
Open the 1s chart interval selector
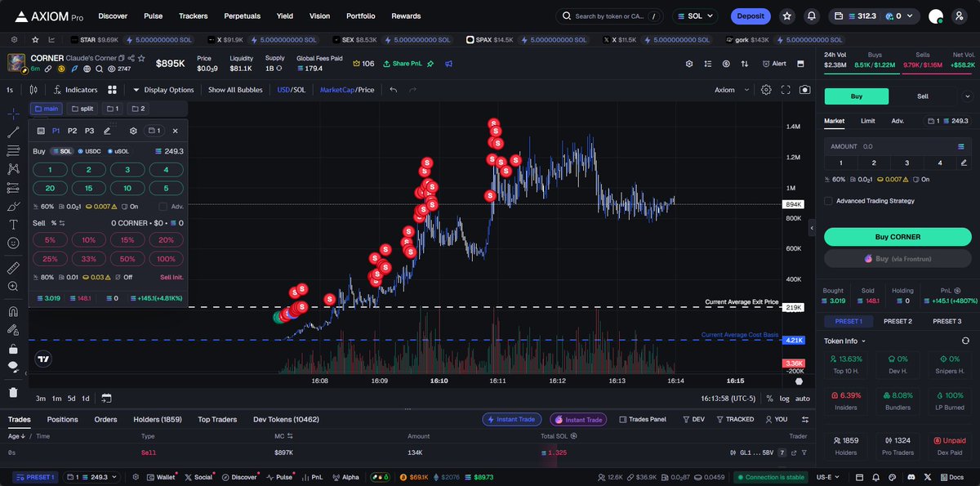(10, 90)
